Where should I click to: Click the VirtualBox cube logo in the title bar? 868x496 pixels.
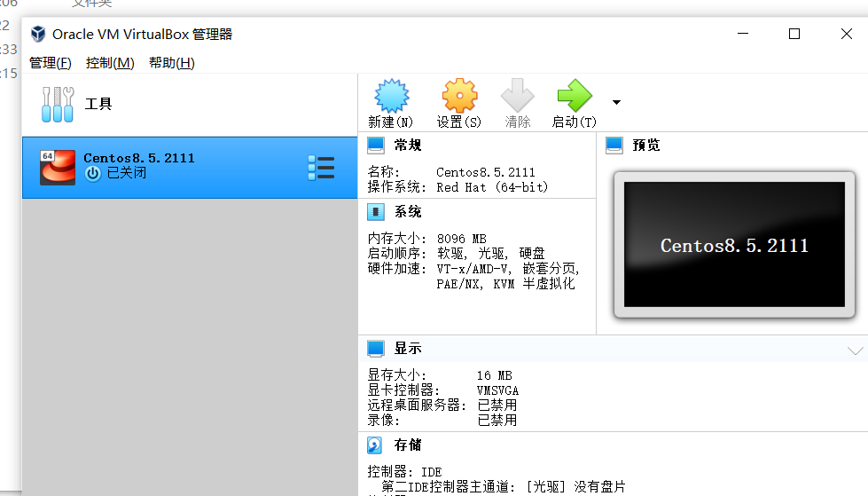click(38, 34)
